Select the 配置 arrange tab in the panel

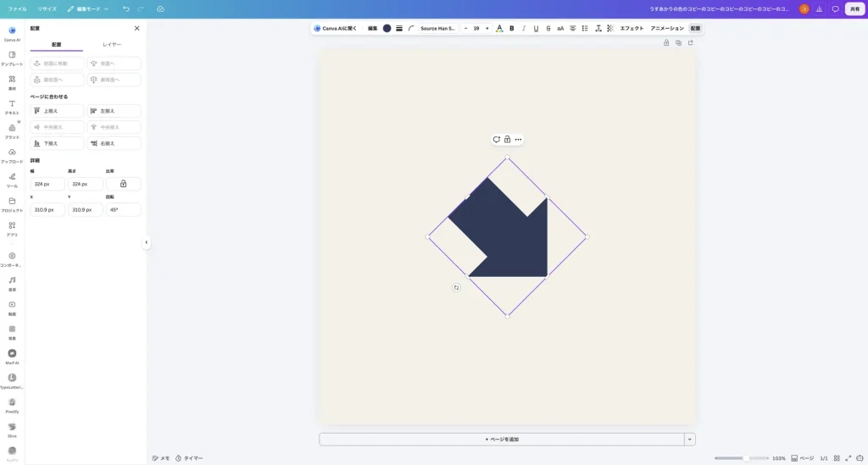57,44
